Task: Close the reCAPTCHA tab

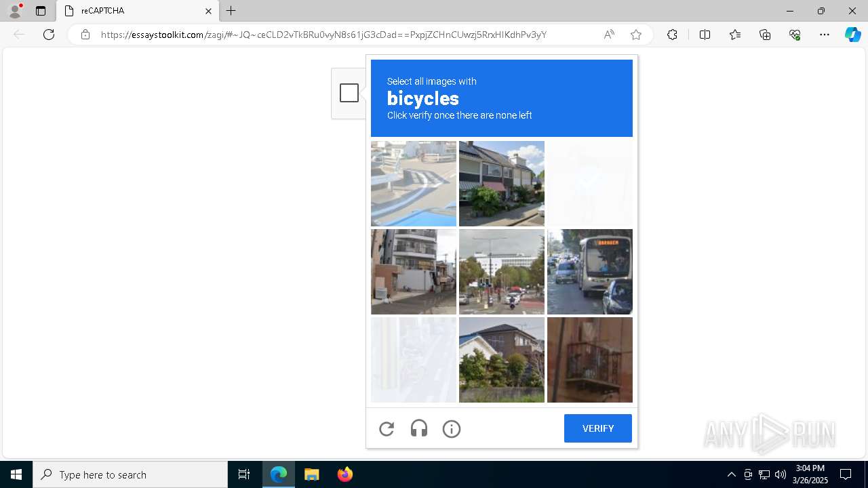Action: click(x=208, y=11)
